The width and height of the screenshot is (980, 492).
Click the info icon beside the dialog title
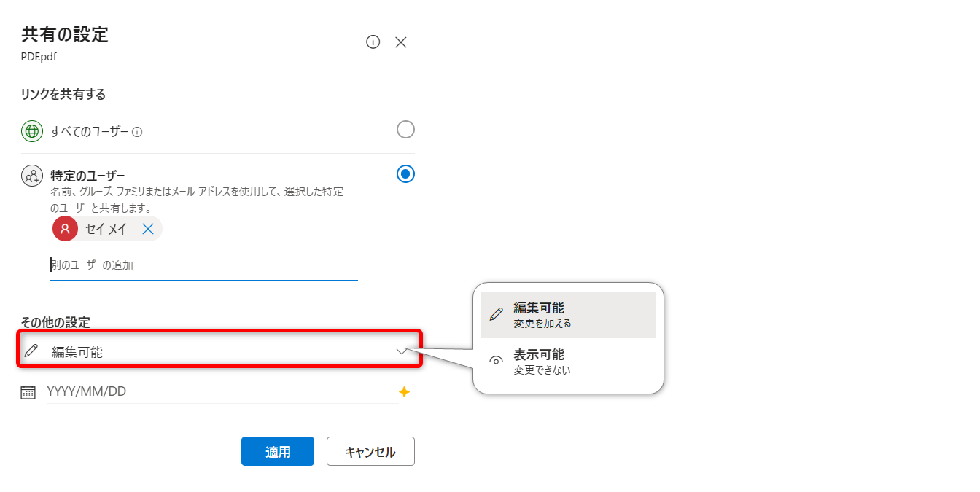click(373, 42)
